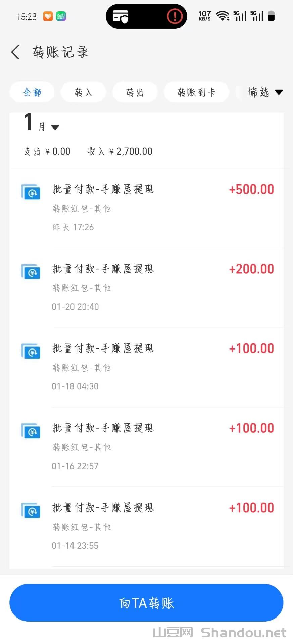The width and height of the screenshot is (293, 644).
Task: Tap payment icon of 01-16 22:57 entry
Action: click(31, 431)
